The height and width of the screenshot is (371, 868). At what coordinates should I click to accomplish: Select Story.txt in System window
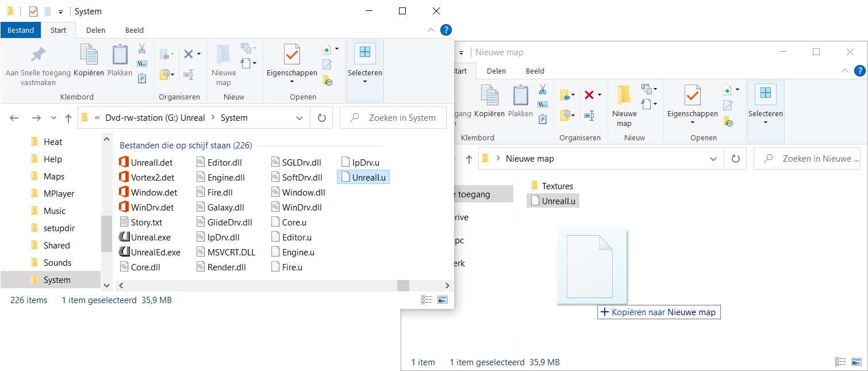coord(141,222)
